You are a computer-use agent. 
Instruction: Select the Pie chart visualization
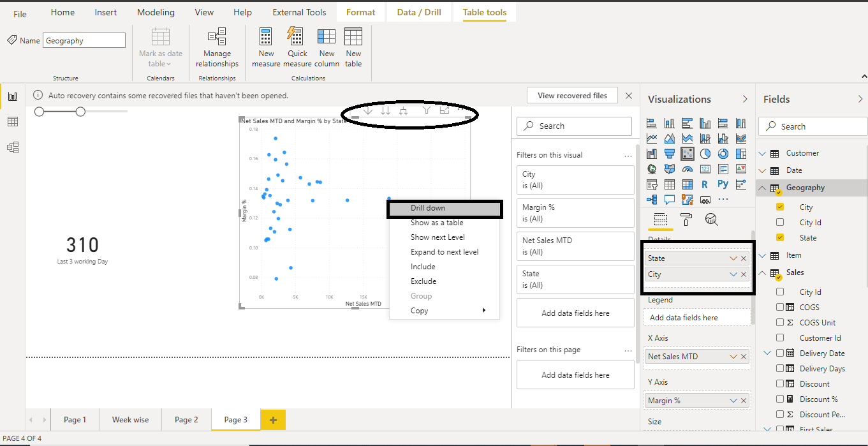tap(705, 154)
